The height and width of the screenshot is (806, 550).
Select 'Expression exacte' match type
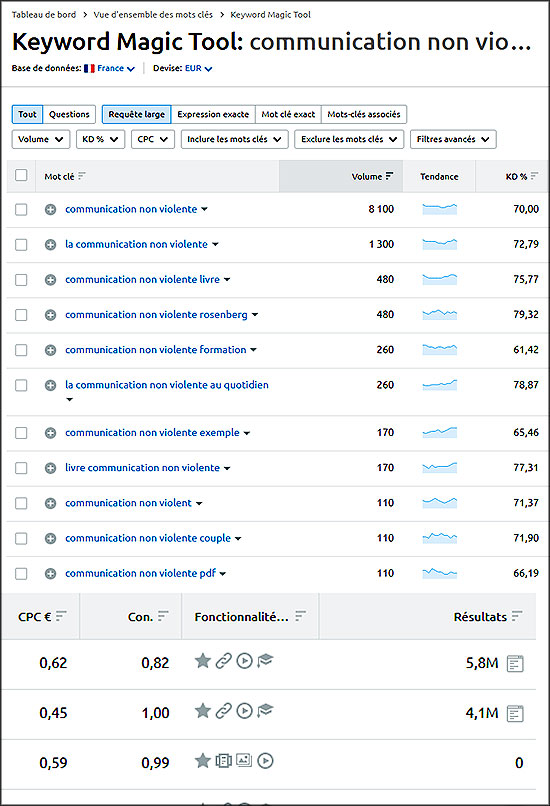click(x=213, y=114)
